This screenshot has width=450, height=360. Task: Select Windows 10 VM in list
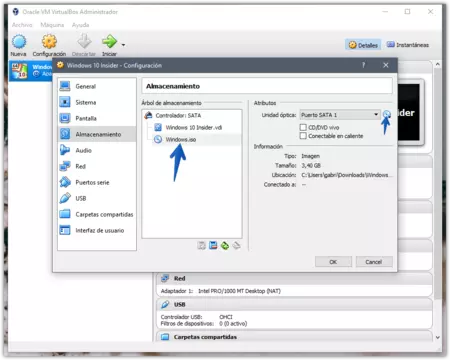[31, 70]
